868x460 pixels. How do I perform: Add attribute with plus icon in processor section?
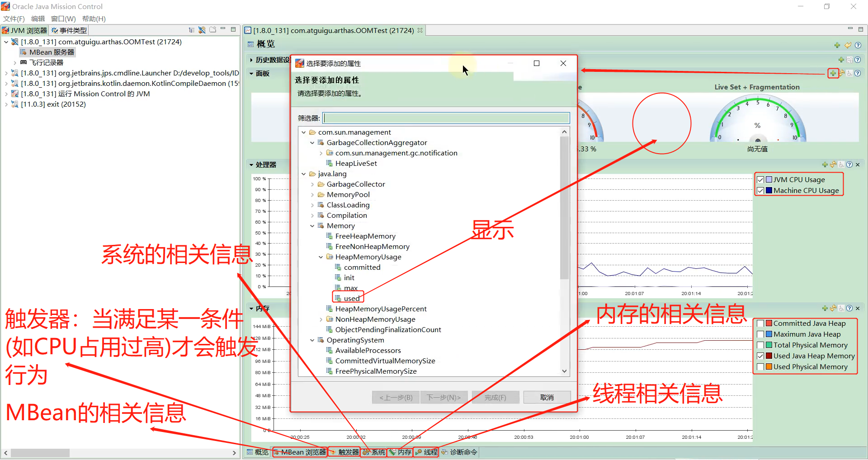tap(825, 164)
